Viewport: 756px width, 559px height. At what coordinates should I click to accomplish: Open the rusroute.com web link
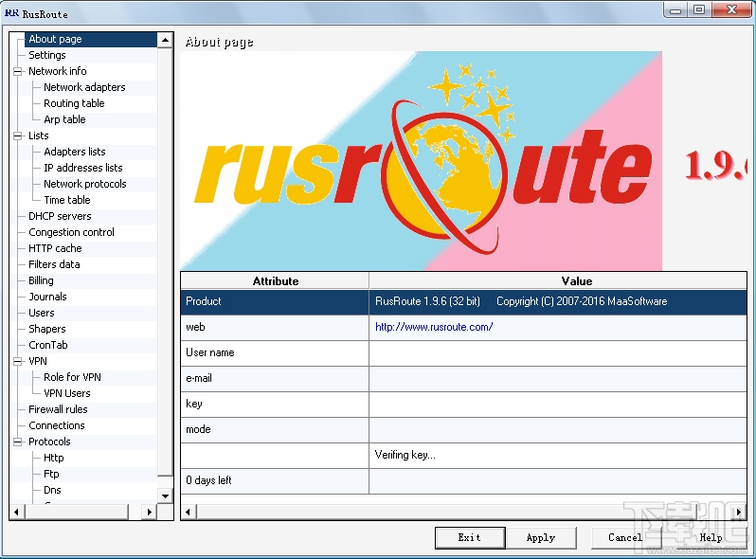434,327
